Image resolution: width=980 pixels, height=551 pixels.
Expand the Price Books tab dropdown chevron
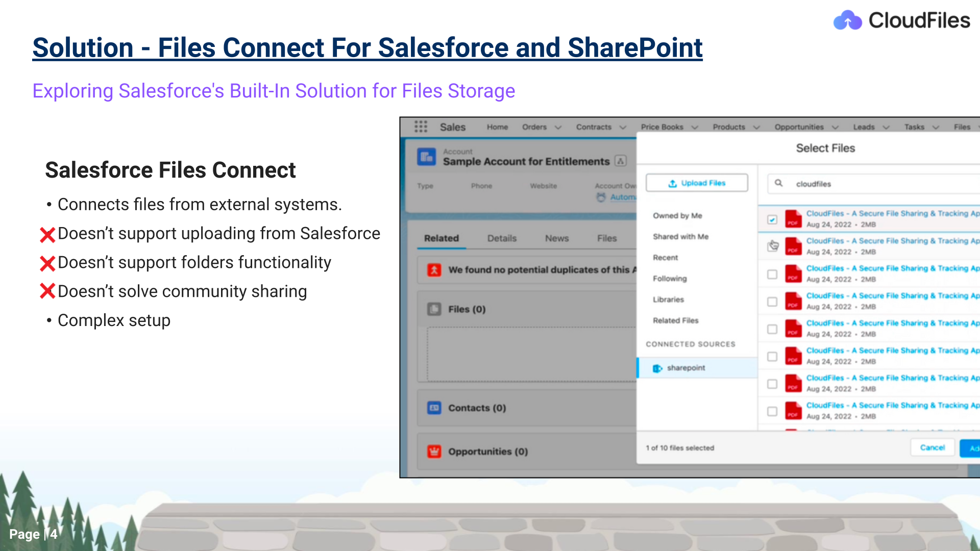[695, 128]
